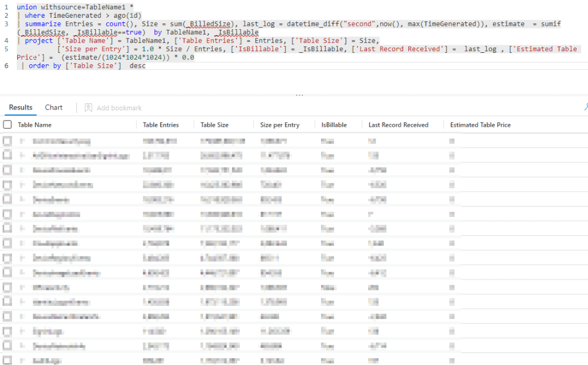Click the Size per Entry column header

click(280, 125)
